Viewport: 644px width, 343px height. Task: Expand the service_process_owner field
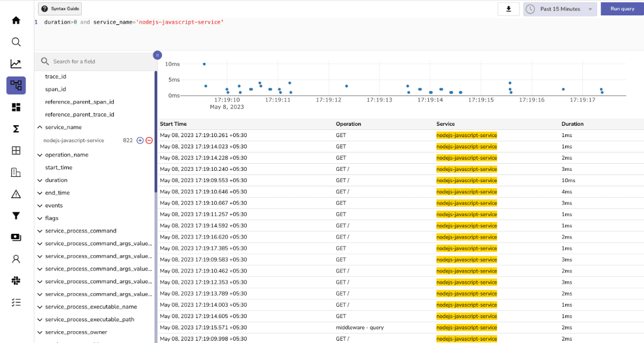click(x=40, y=333)
